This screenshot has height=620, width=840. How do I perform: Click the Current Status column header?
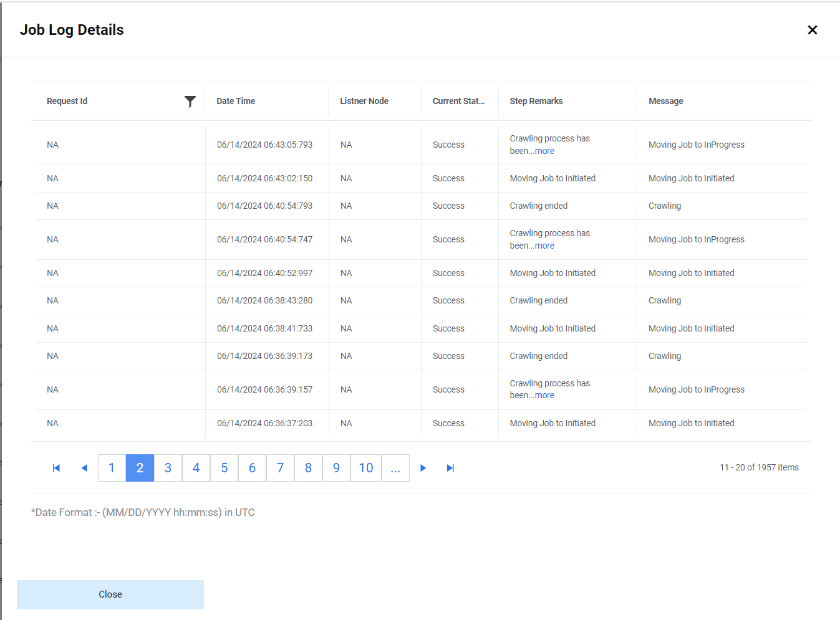coord(458,101)
